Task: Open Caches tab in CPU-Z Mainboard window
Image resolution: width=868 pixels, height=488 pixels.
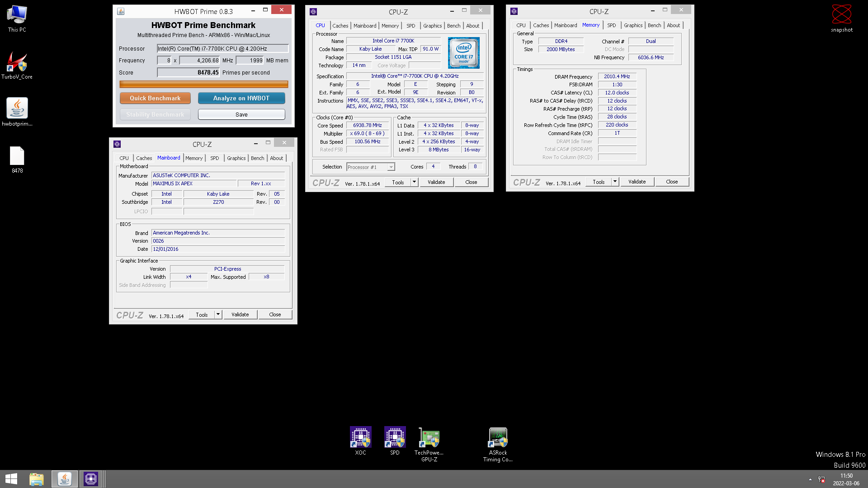Action: point(144,158)
